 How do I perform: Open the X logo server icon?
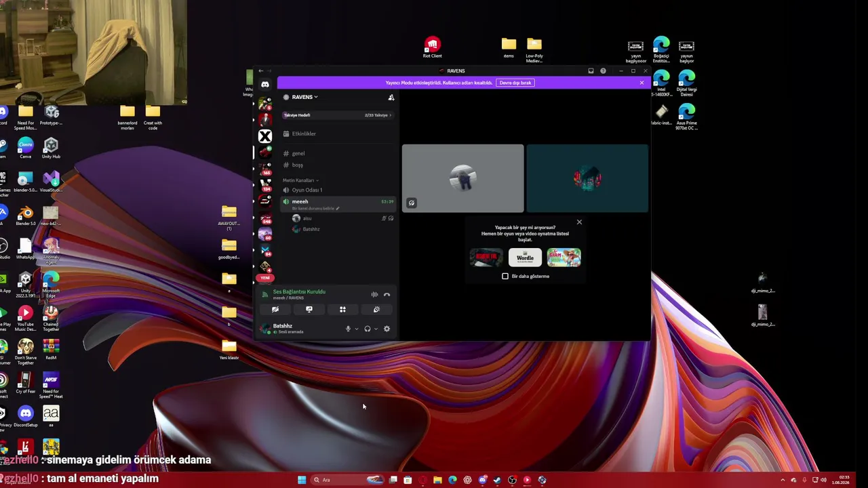(x=265, y=136)
